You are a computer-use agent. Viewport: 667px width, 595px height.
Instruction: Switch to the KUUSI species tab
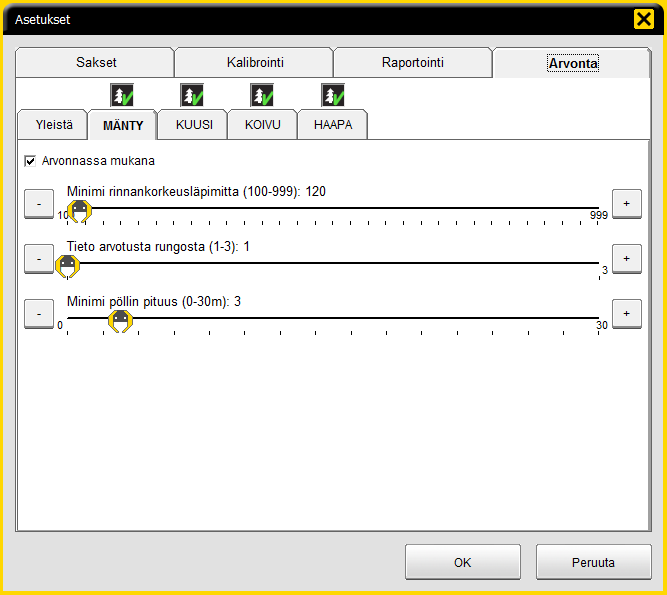pos(193,125)
